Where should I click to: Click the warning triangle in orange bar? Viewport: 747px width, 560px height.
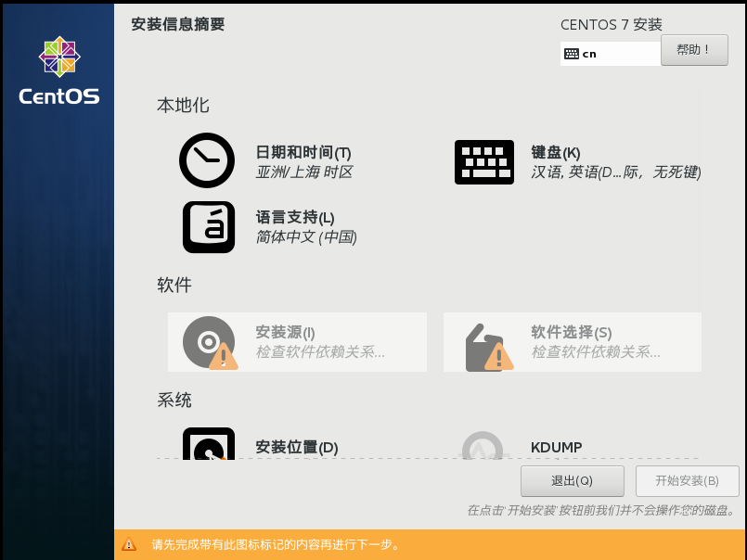[129, 544]
